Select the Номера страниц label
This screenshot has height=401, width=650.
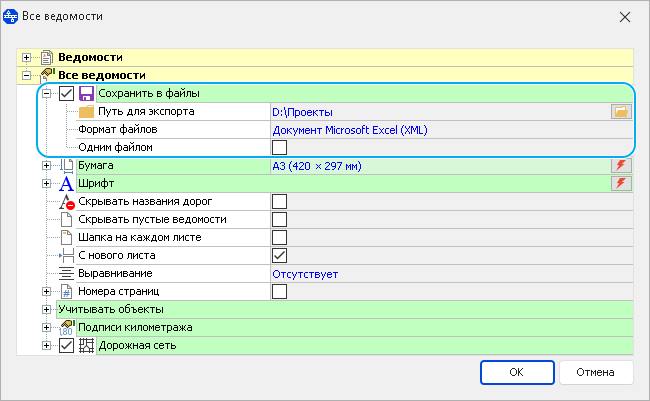point(119,292)
